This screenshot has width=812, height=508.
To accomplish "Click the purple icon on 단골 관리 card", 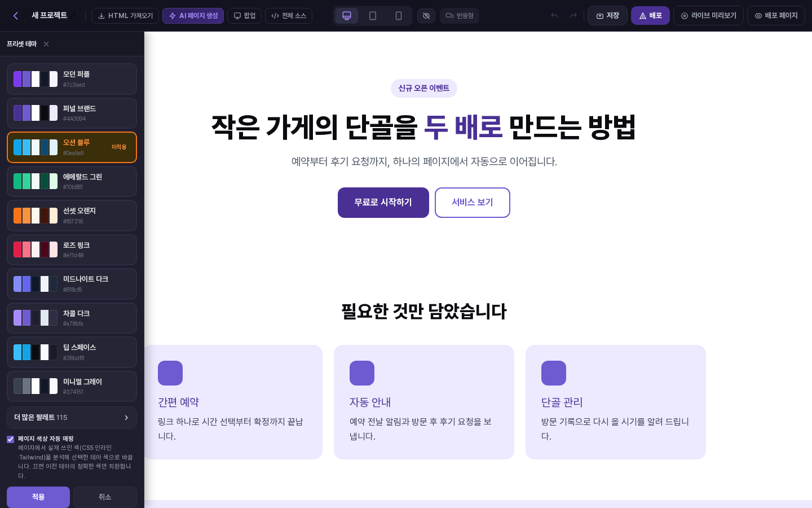I will coord(554,373).
